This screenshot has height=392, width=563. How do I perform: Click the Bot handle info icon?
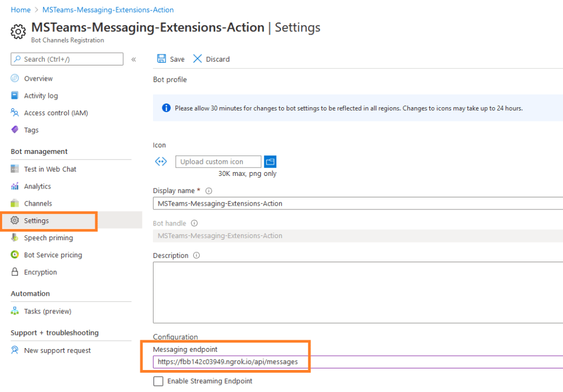[x=194, y=223]
